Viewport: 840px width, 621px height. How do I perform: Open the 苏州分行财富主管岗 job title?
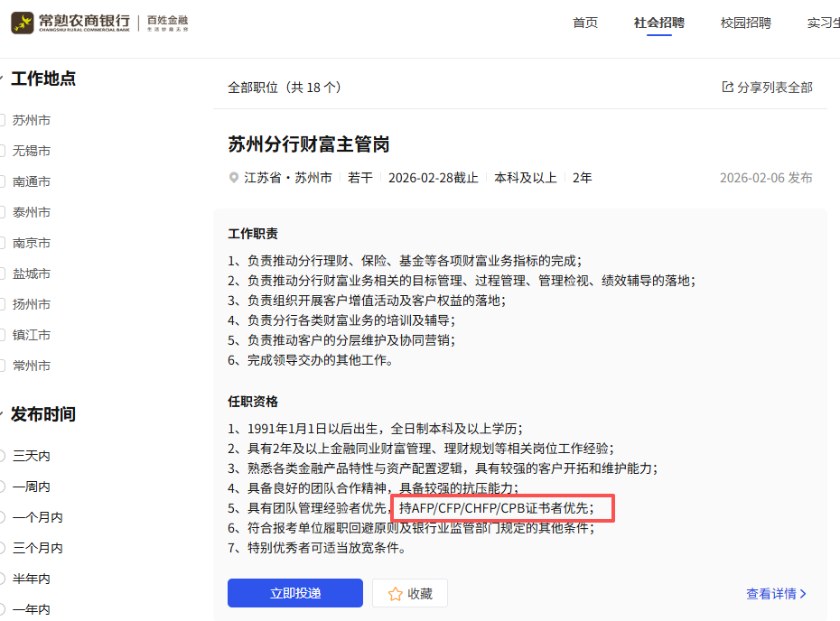tap(308, 144)
